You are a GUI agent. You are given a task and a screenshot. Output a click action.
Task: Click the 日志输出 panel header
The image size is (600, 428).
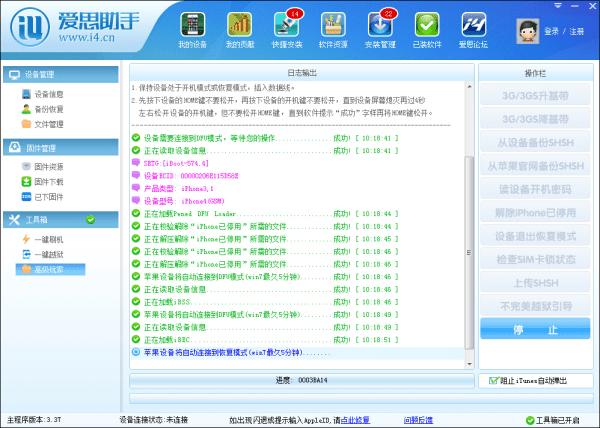[302, 73]
